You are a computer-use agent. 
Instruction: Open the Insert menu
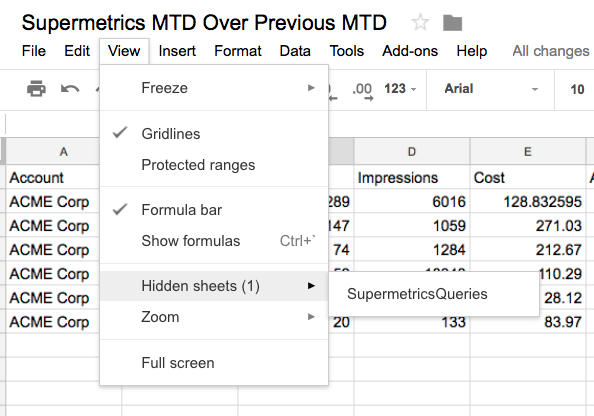tap(177, 51)
